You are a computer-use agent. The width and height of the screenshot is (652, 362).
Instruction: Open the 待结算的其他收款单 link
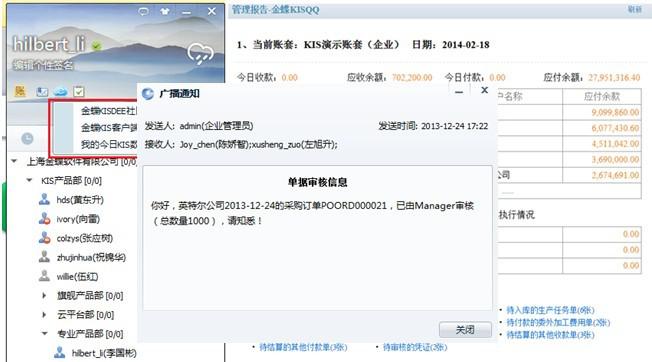click(550, 335)
